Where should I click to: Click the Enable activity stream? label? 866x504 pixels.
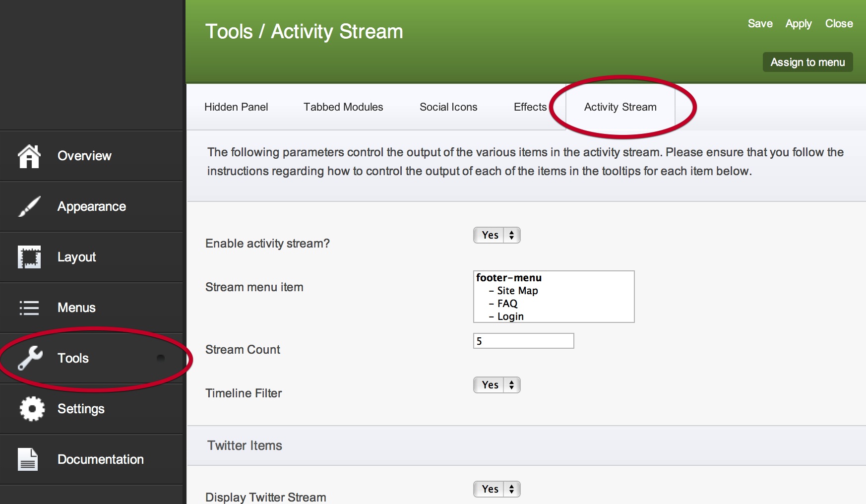click(267, 244)
